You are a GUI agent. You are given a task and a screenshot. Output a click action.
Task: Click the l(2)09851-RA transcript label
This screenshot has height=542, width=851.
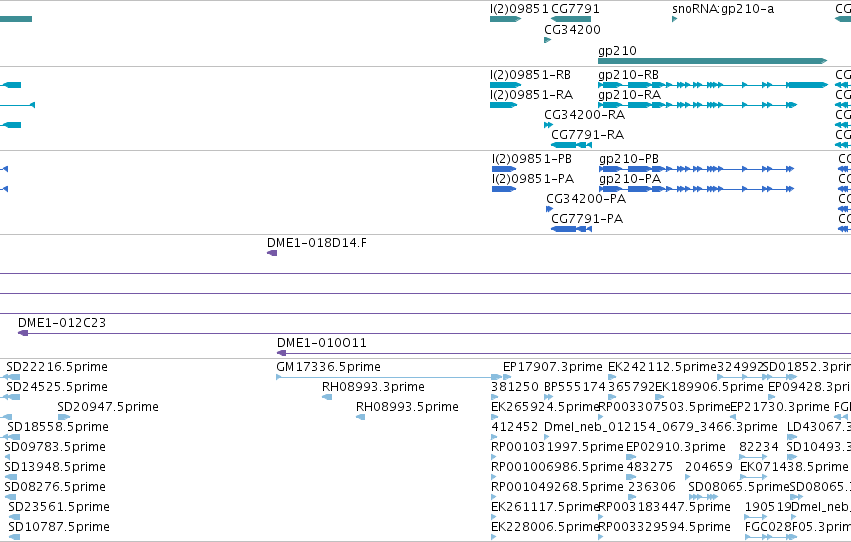click(531, 95)
